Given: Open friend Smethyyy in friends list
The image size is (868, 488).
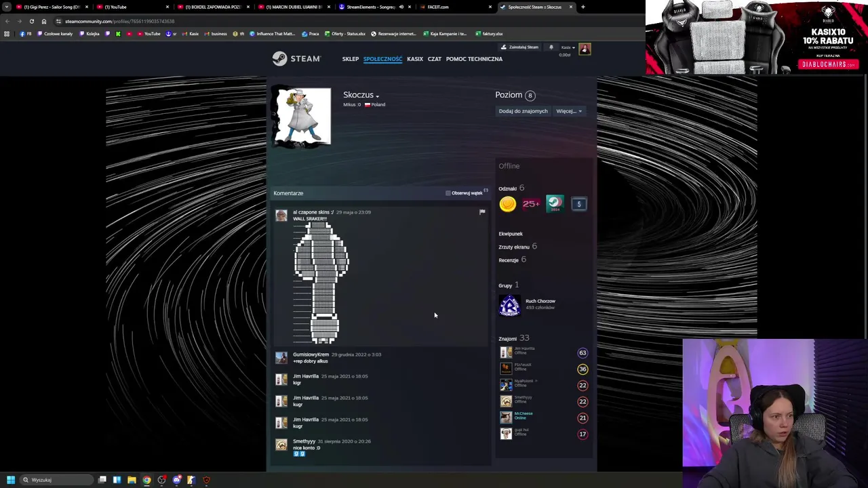Looking at the screenshot, I should pyautogui.click(x=543, y=401).
